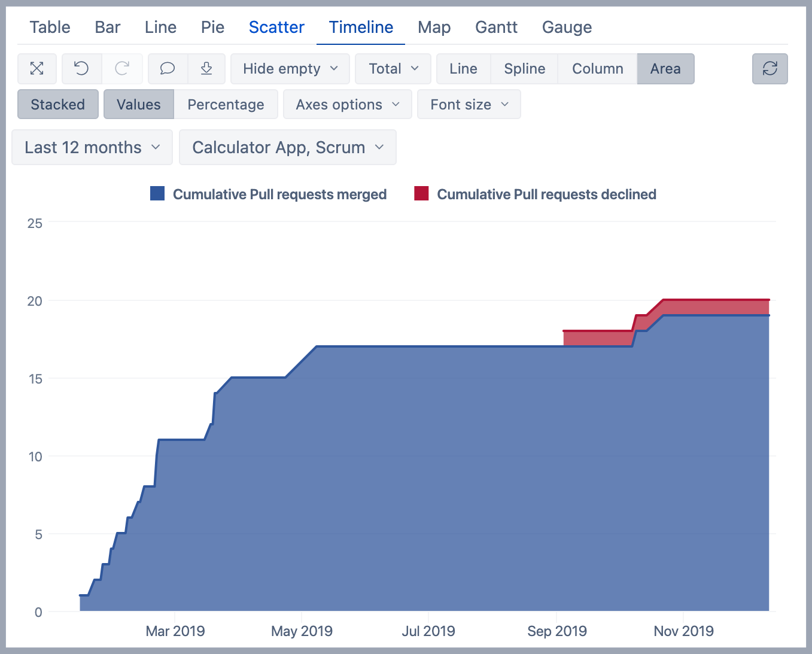The image size is (812, 654).
Task: Choose the Column chart type
Action: [597, 69]
